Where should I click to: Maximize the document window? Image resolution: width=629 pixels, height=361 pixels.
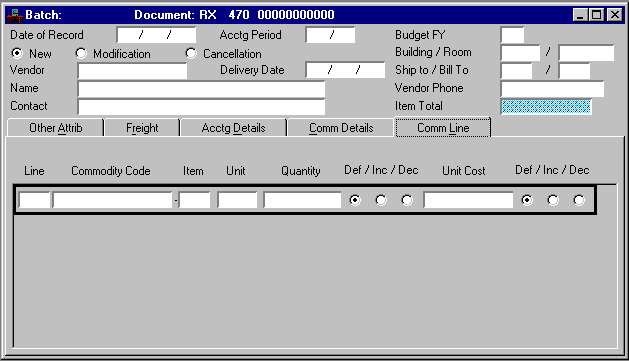597,15
